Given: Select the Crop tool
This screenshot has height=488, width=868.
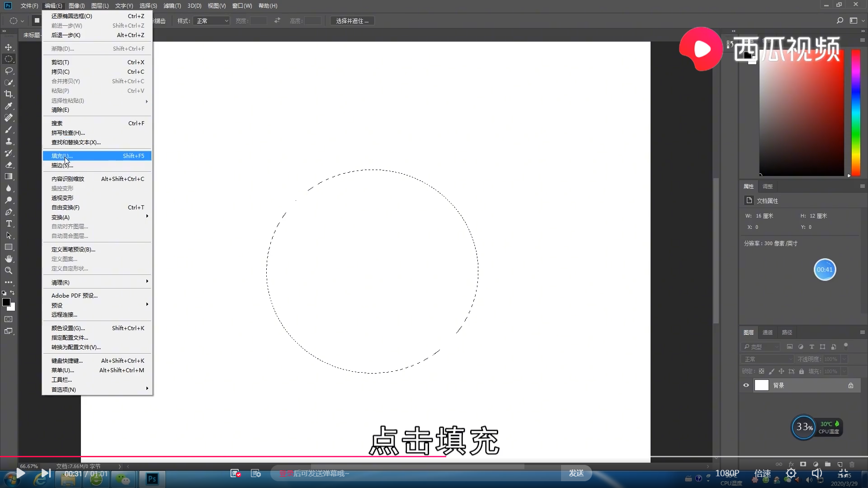Looking at the screenshot, I should pyautogui.click(x=9, y=94).
